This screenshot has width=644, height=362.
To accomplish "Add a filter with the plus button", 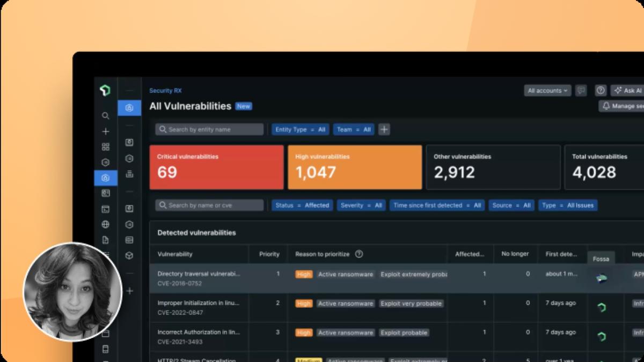I will [x=384, y=129].
